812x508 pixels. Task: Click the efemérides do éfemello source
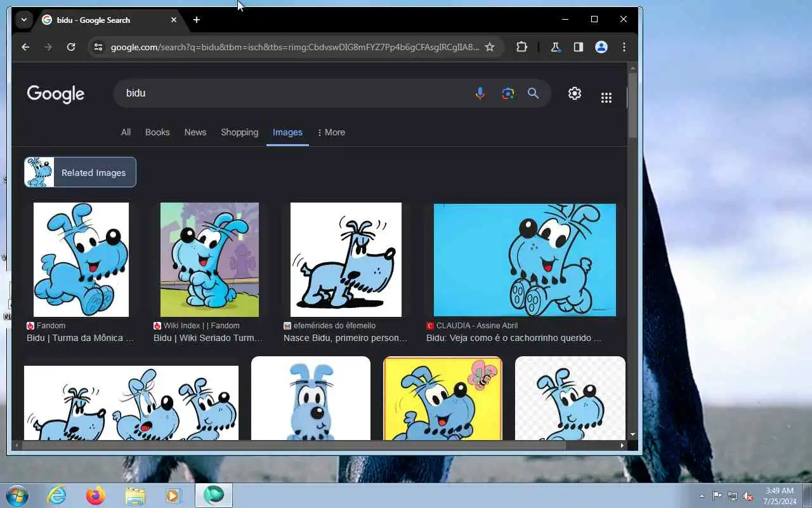coord(334,326)
